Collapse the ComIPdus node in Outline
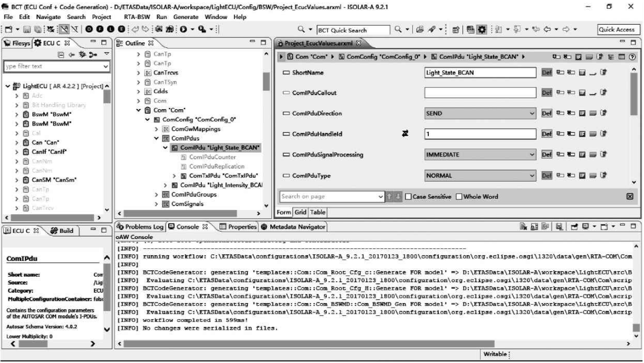 [157, 138]
